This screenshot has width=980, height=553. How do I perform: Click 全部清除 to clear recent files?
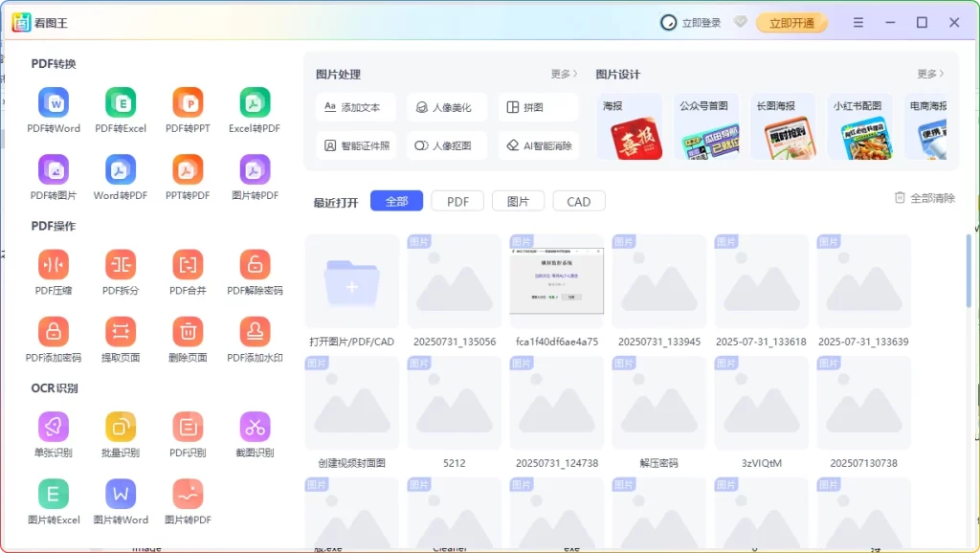924,198
